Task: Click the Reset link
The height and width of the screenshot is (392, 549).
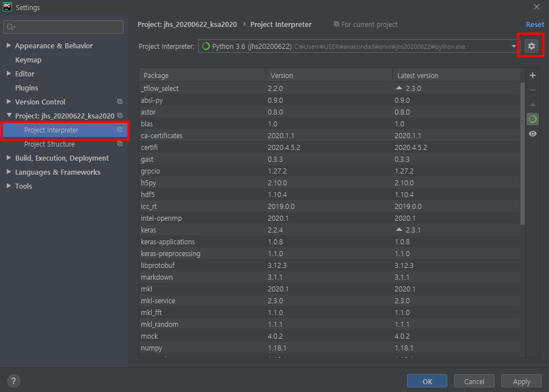Action: point(535,25)
